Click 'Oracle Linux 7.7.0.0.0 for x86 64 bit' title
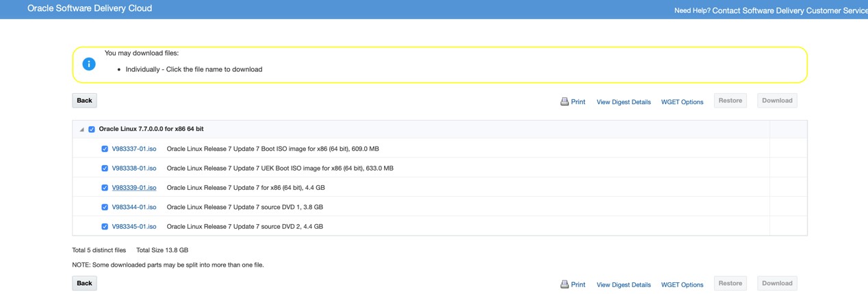 (x=151, y=129)
